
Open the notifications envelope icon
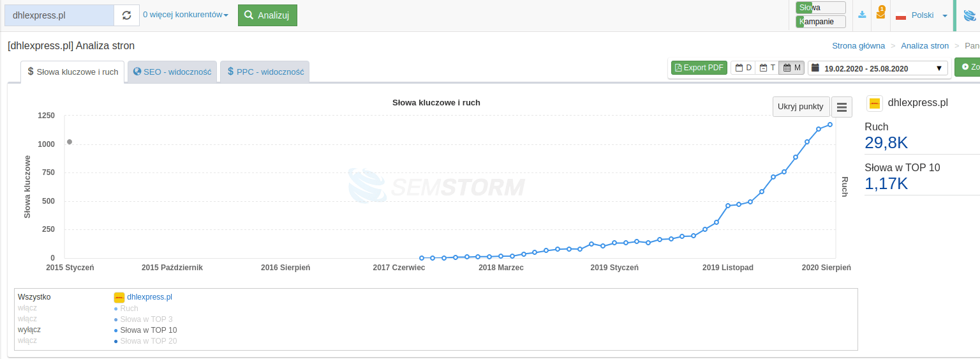click(881, 14)
